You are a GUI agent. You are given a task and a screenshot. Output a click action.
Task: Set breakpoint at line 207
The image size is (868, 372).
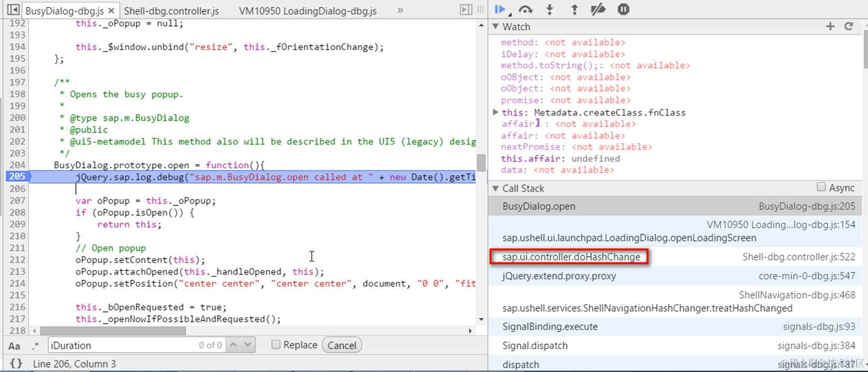point(17,200)
